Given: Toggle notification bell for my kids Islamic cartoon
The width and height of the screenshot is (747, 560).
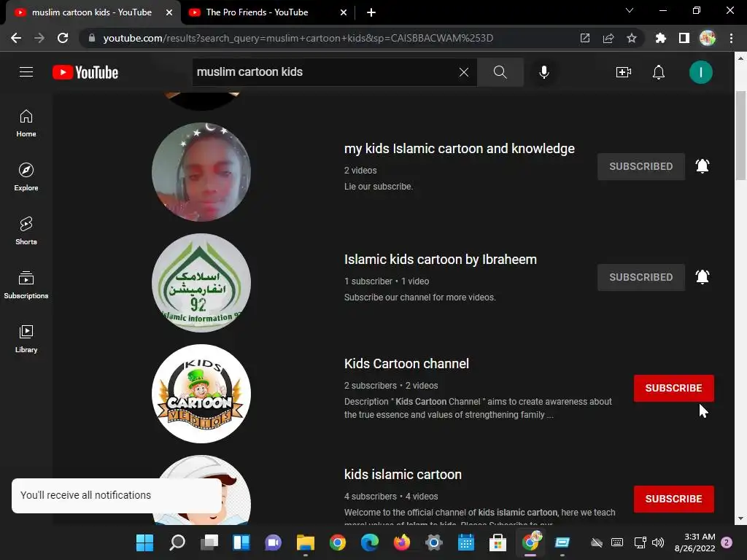Looking at the screenshot, I should click(x=703, y=166).
